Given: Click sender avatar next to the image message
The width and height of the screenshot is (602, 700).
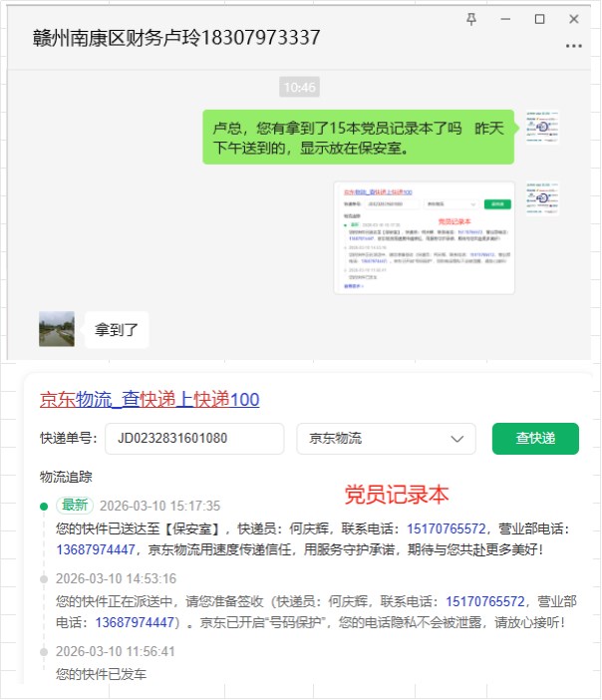Looking at the screenshot, I should click(542, 198).
